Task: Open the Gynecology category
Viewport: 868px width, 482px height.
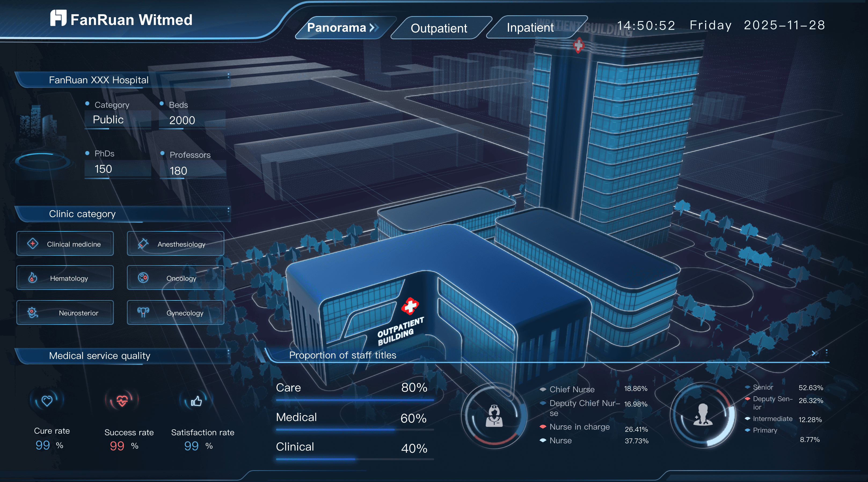Action: click(x=176, y=312)
